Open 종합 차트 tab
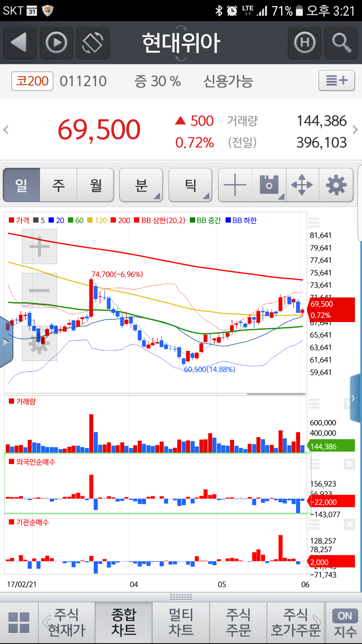The height and width of the screenshot is (644, 362). pos(124,623)
